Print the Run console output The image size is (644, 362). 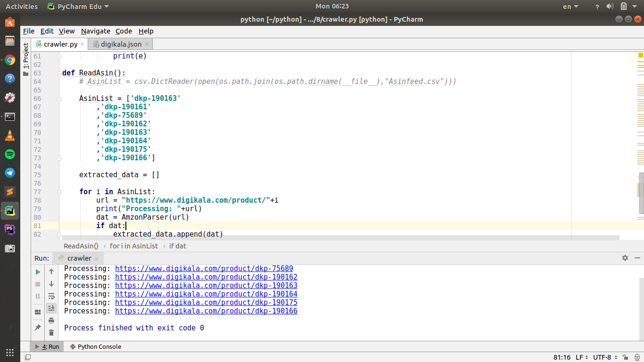coord(51,321)
